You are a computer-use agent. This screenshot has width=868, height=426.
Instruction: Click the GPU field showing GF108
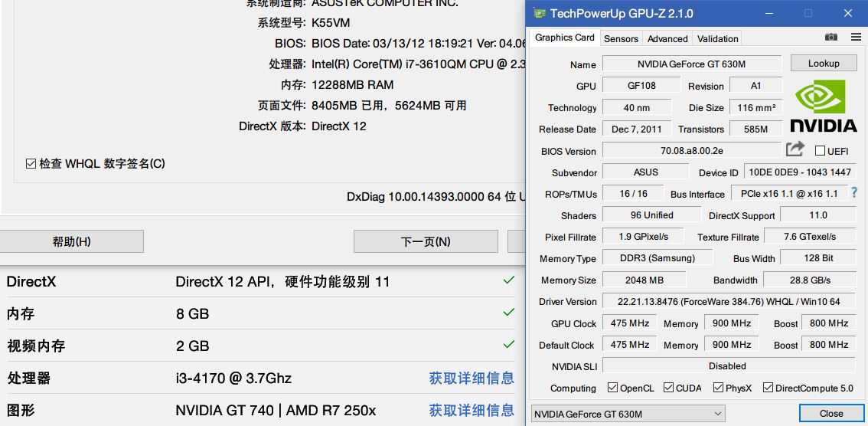pyautogui.click(x=641, y=85)
